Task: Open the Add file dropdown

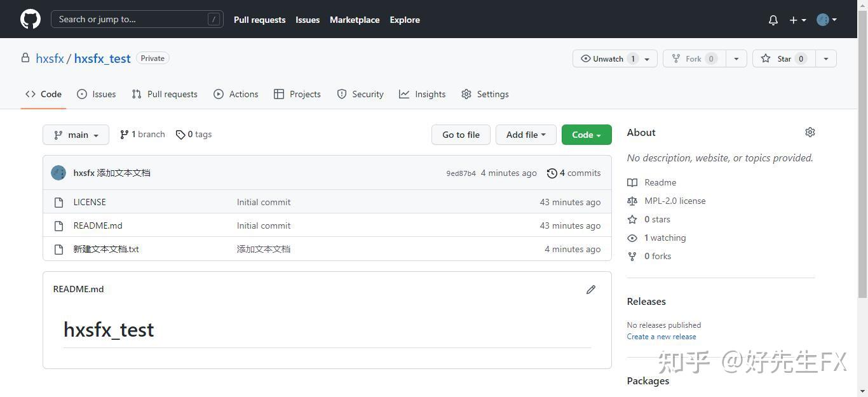Action: [x=525, y=135]
